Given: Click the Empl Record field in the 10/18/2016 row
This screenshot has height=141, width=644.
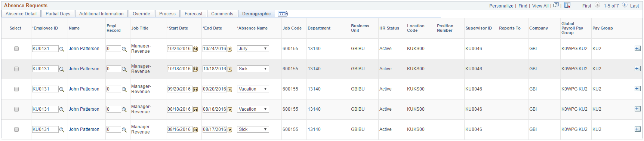Looking at the screenshot, I should [114, 69].
